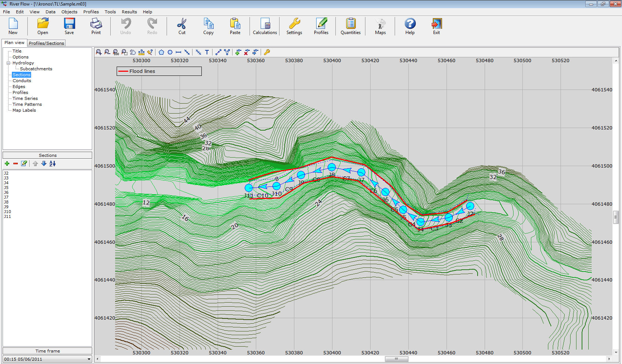Click the horizontal scrollbar thumb below map
Screen dimensions: 622x364
tap(396, 359)
